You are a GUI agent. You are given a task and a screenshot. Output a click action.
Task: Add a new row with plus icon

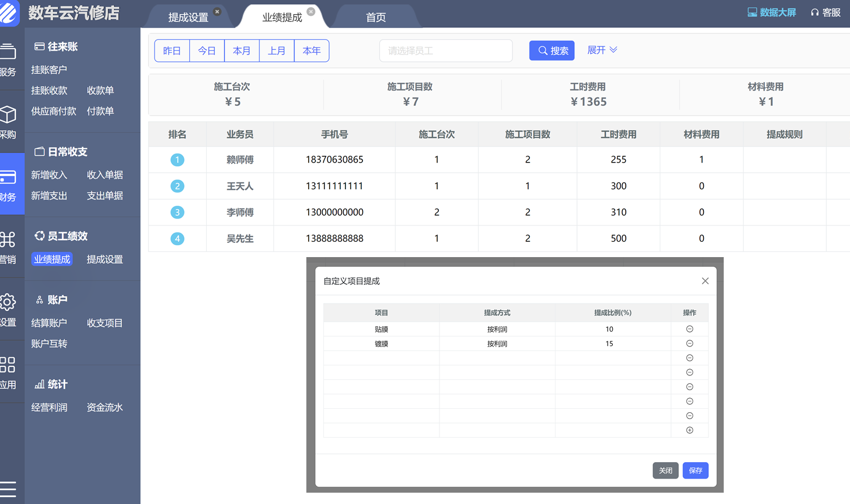coord(689,430)
